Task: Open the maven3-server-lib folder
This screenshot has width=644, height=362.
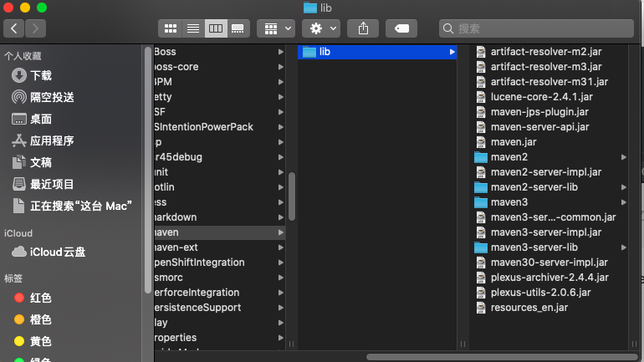Action: pos(527,247)
